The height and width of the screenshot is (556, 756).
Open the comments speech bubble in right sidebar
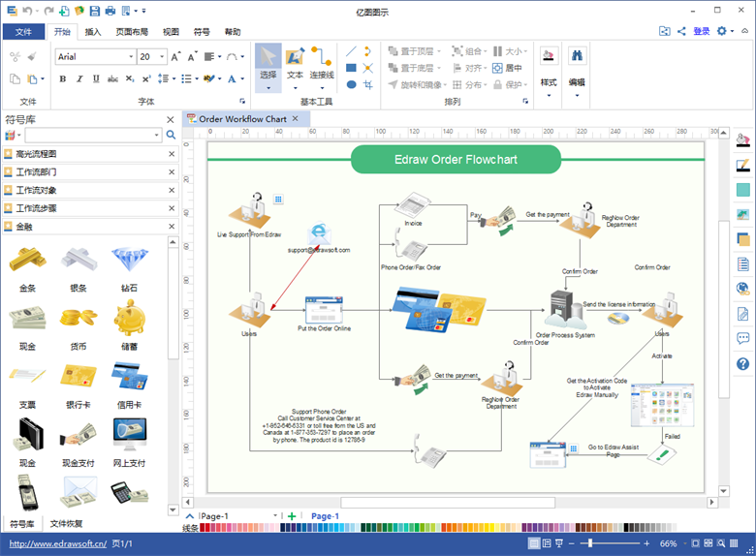point(743,339)
